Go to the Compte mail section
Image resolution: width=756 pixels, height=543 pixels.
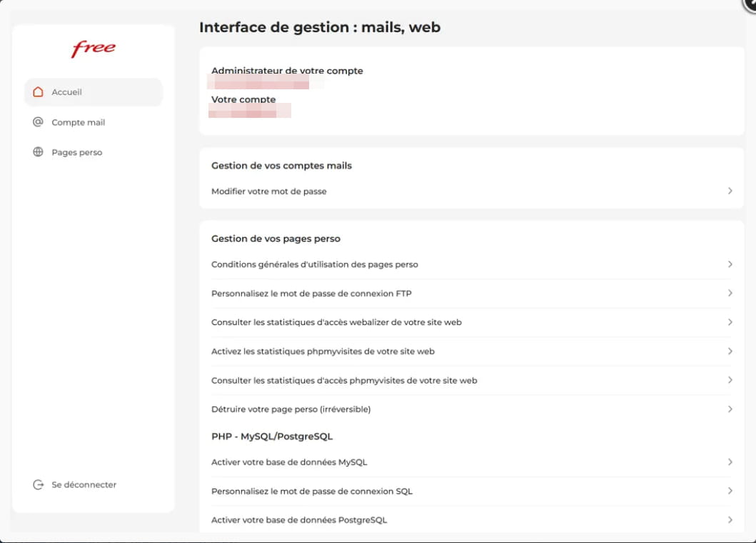tap(78, 122)
